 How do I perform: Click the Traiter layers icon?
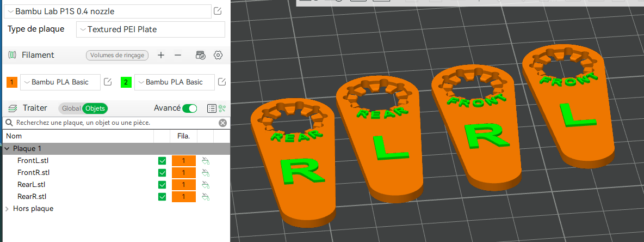(13, 108)
